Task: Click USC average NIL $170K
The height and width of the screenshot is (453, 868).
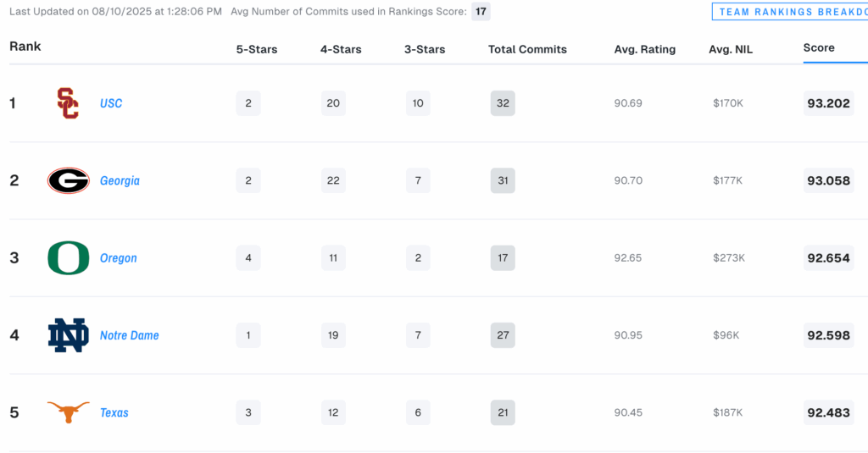Action: click(728, 103)
